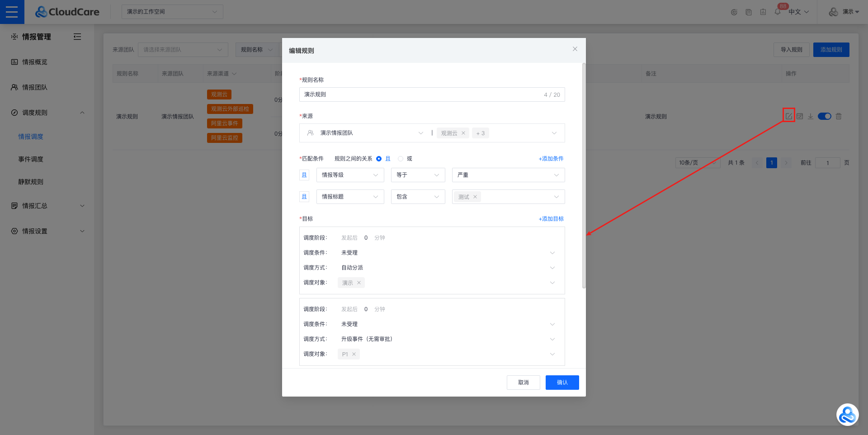
Task: Open the 等于 operator dropdown
Action: tap(418, 175)
